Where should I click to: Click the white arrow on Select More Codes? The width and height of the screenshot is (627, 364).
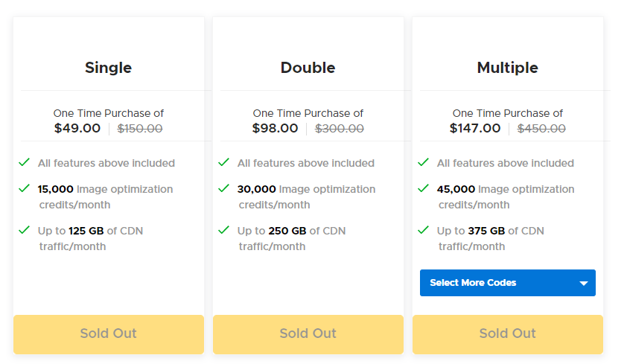tap(584, 284)
